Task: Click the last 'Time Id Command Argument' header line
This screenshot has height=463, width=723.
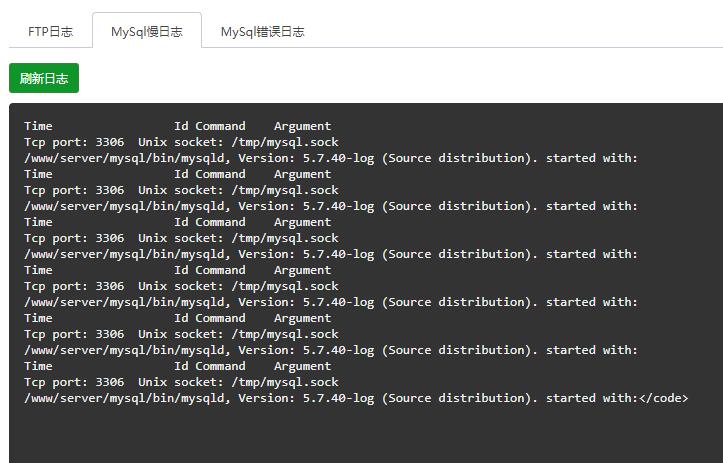Action: 178,366
